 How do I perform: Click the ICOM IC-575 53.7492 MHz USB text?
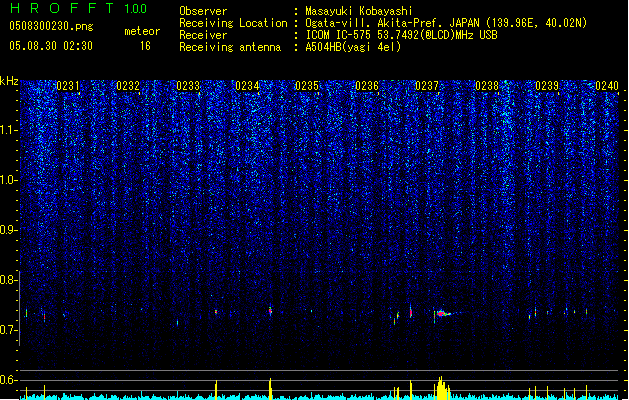401,35
